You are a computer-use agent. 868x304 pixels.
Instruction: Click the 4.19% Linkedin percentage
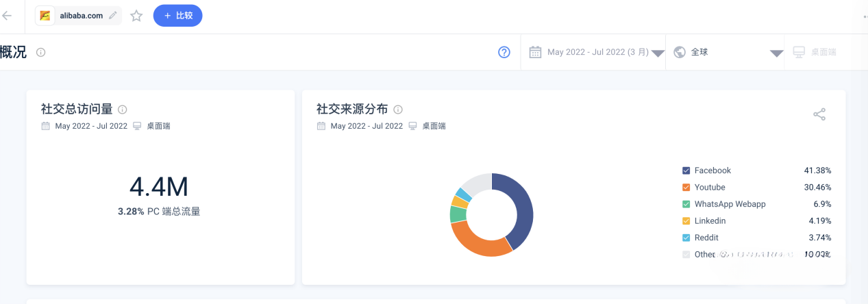pos(819,221)
